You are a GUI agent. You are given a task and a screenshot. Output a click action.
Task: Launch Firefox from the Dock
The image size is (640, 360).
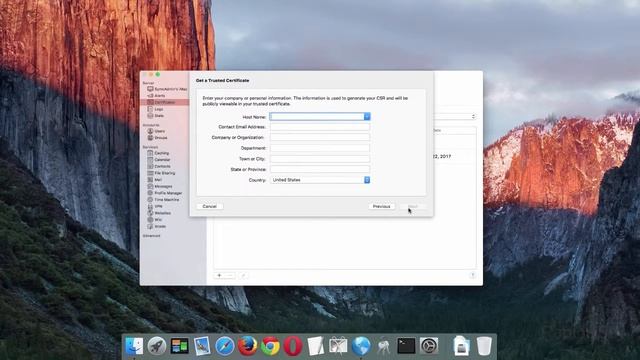247,346
